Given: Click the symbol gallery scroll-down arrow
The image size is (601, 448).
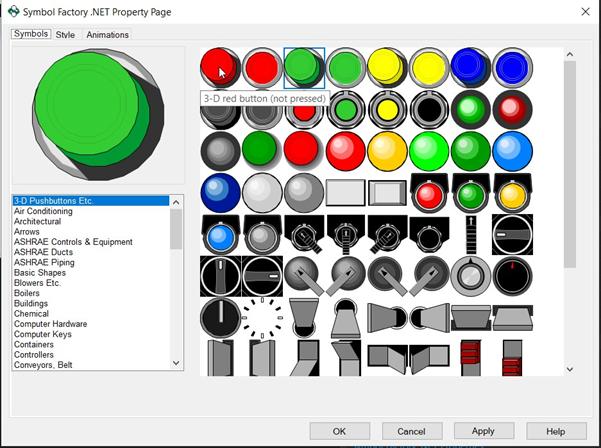Looking at the screenshot, I should 570,369.
